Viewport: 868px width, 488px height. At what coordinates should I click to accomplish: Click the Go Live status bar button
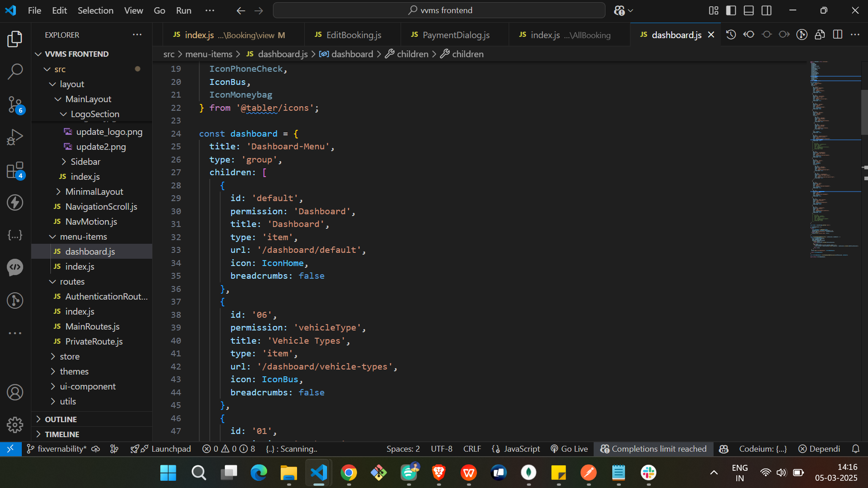tap(569, 449)
